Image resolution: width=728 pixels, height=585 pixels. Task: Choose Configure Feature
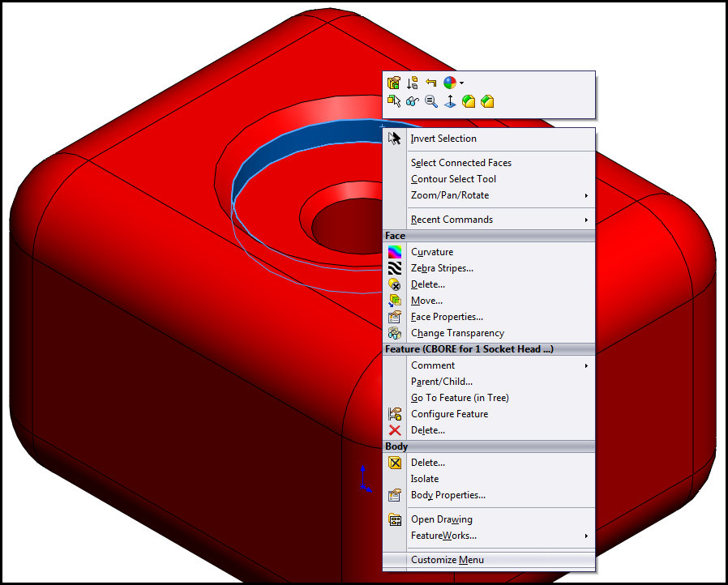click(489, 414)
